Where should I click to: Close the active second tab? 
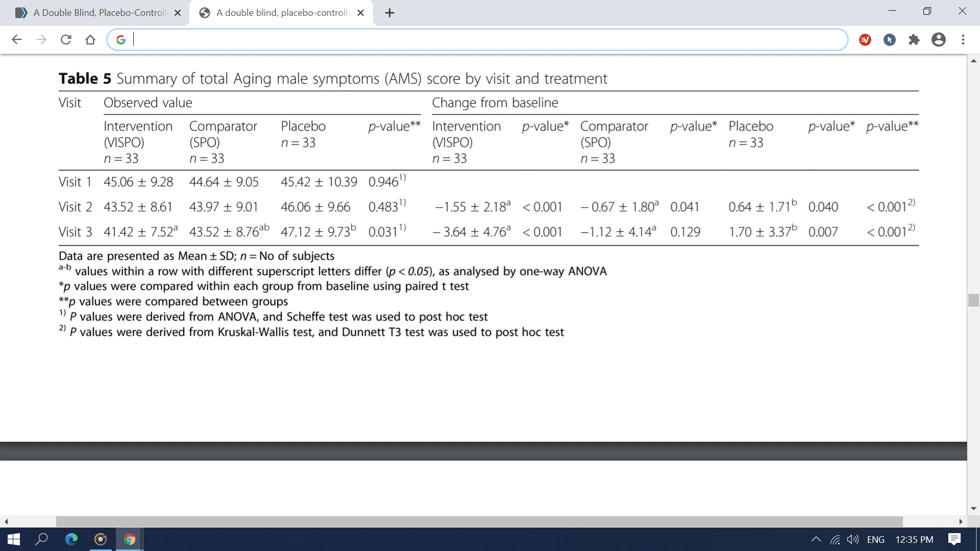pos(361,13)
